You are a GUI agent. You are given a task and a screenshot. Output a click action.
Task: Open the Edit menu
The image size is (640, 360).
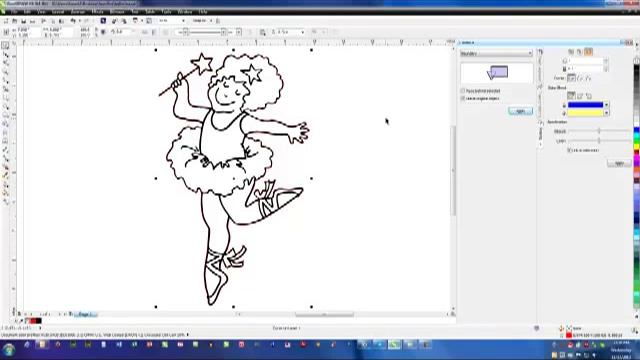pyautogui.click(x=27, y=12)
